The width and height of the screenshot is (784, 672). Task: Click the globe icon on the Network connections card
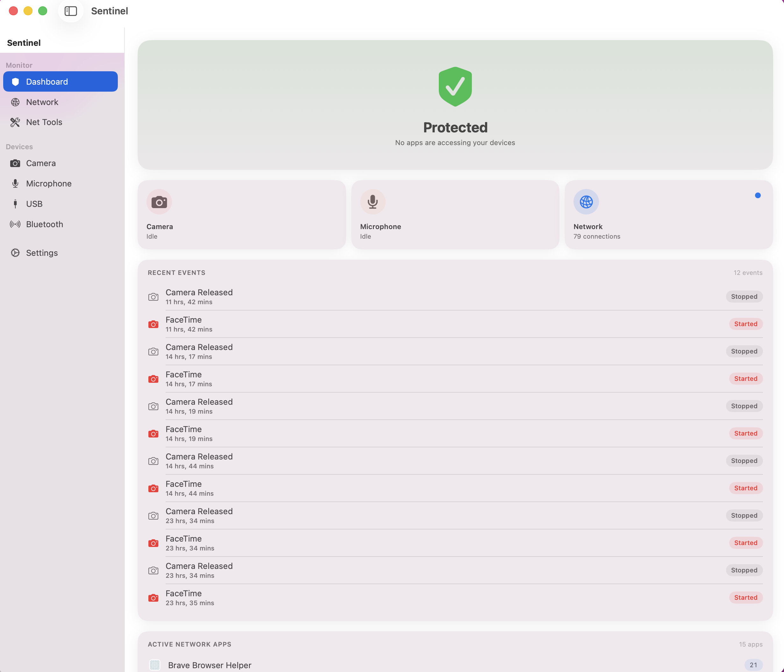(586, 201)
